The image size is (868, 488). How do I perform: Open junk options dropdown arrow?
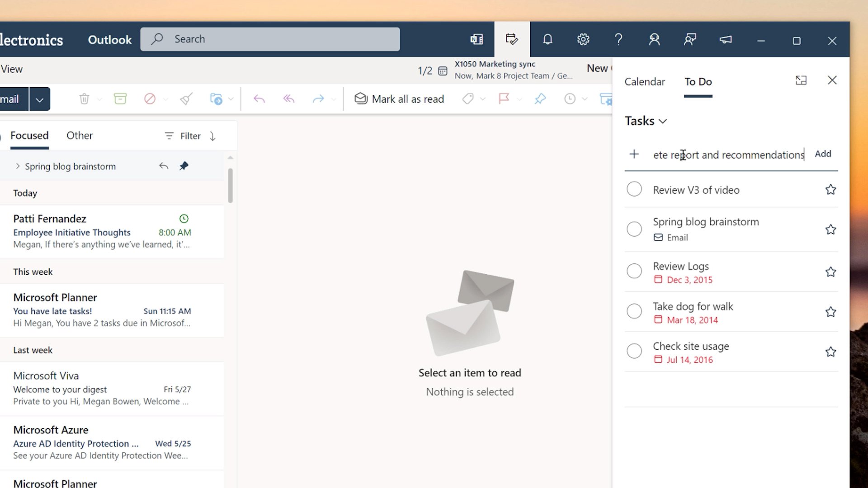(165, 99)
